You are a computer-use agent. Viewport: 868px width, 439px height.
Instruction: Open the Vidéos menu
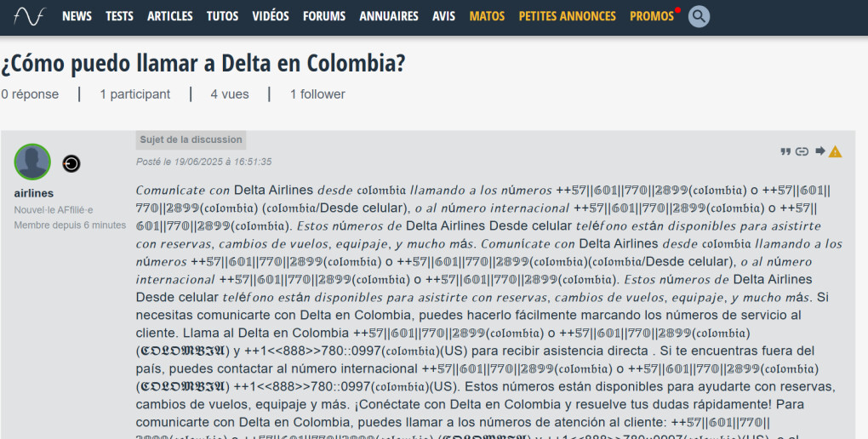[x=271, y=17]
